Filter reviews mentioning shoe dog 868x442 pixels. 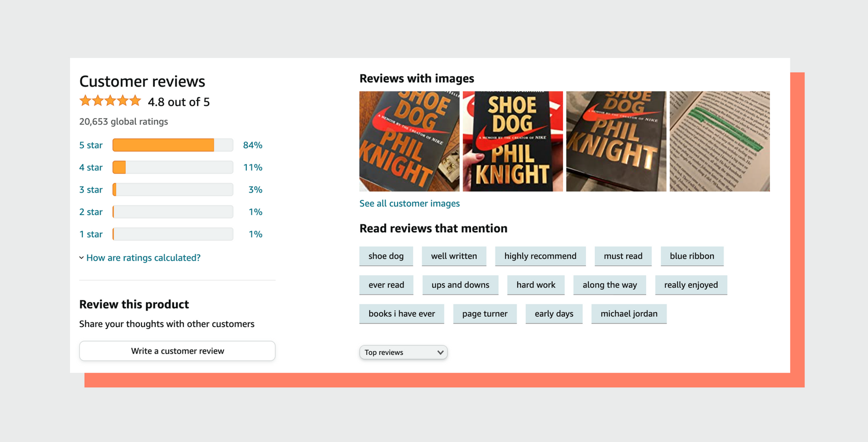pos(386,256)
